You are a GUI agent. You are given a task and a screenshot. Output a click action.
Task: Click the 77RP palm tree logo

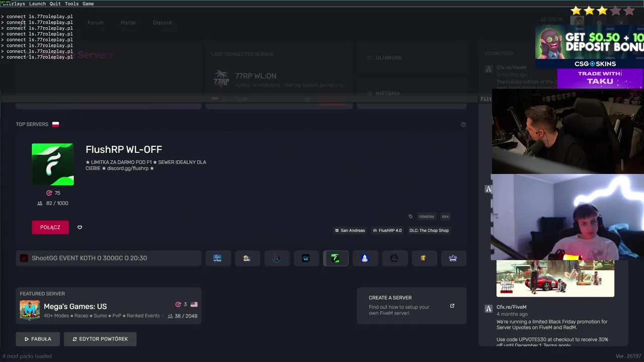221,78
